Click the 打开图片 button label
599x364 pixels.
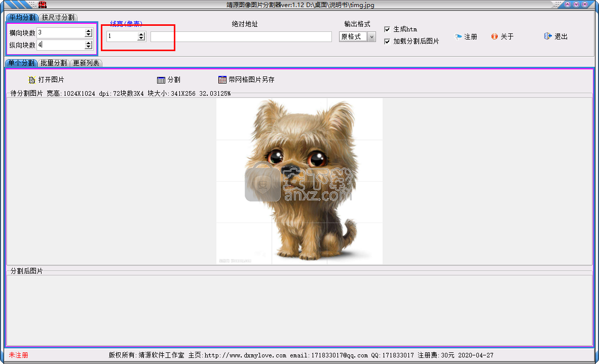[x=51, y=80]
